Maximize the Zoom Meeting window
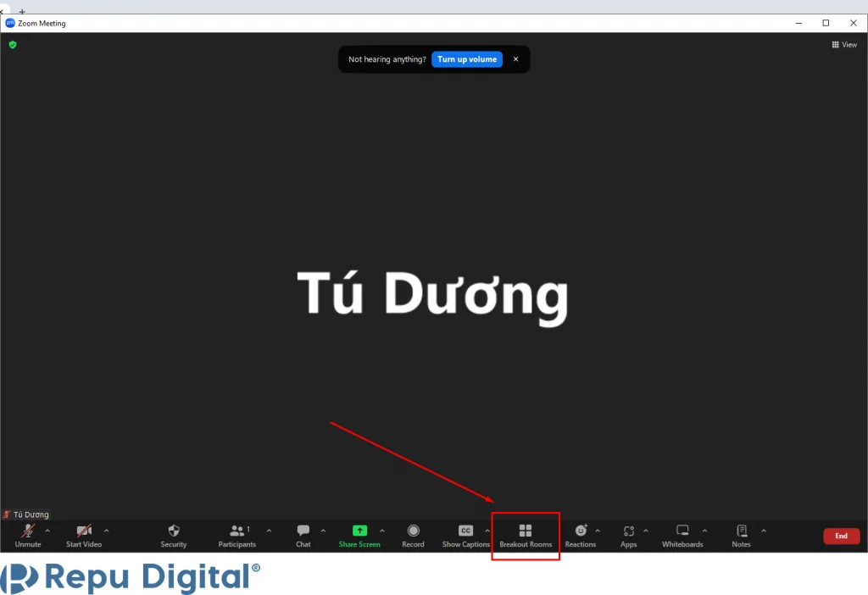 click(x=826, y=23)
